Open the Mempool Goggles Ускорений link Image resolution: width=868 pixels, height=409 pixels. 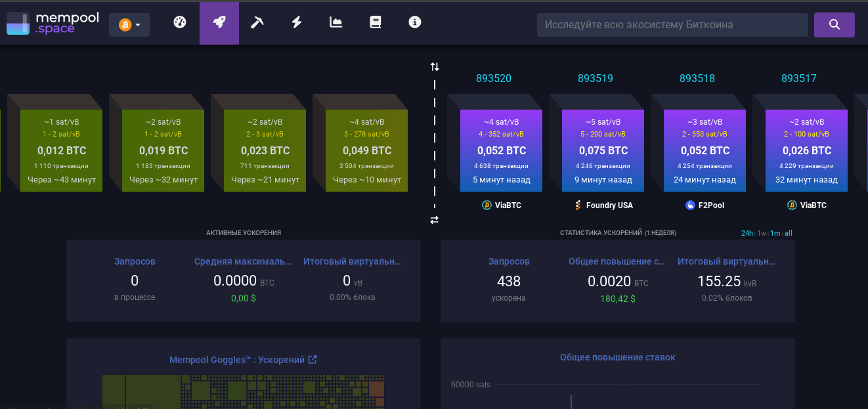243,360
